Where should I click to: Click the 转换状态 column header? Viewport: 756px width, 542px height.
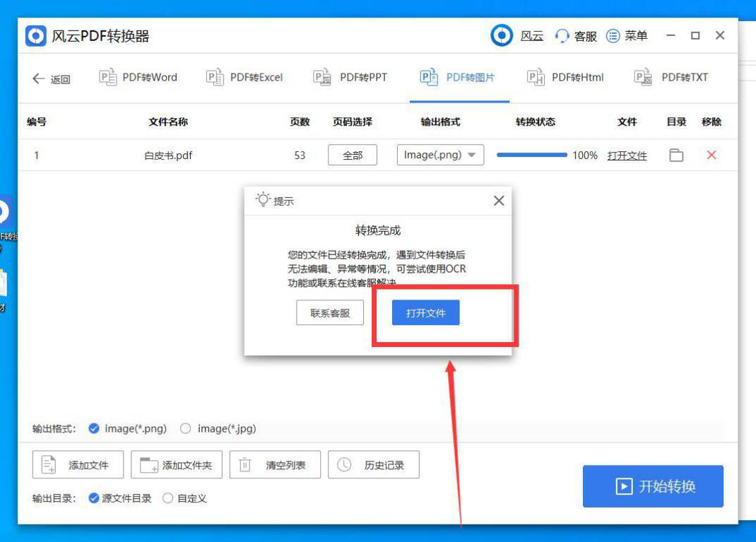tap(535, 122)
